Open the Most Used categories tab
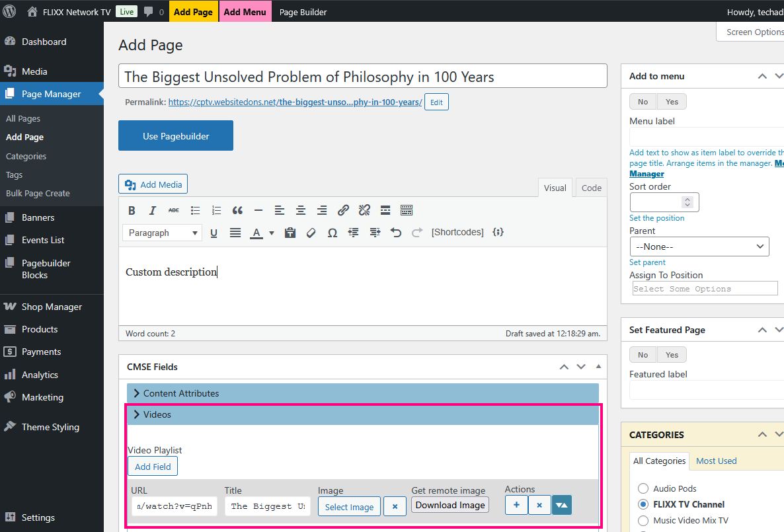 (716, 461)
